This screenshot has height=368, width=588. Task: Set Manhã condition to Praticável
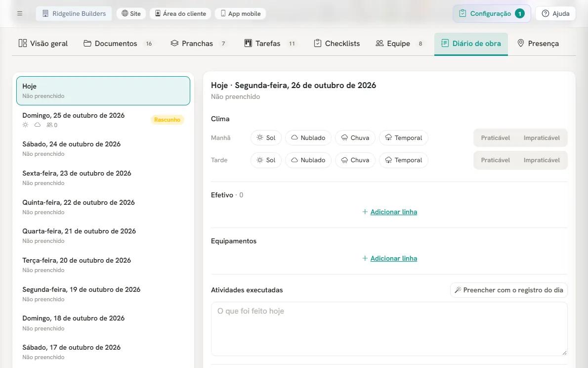[x=496, y=138]
